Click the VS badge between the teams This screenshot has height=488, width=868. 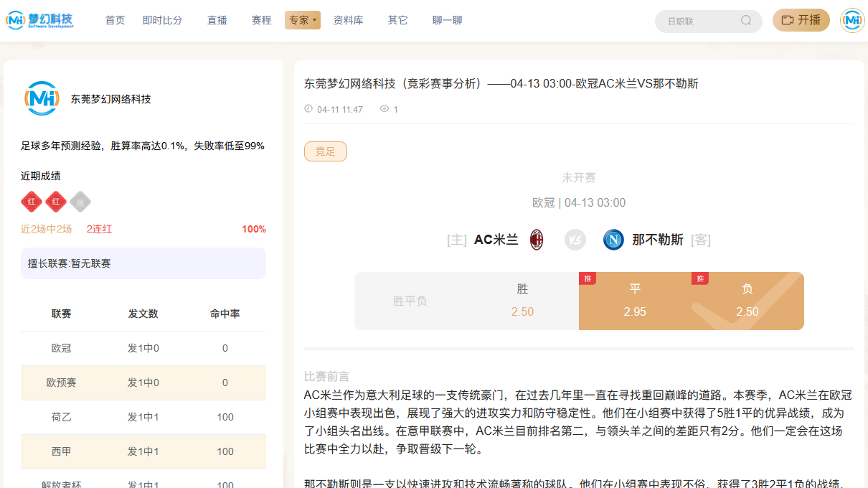(x=575, y=240)
